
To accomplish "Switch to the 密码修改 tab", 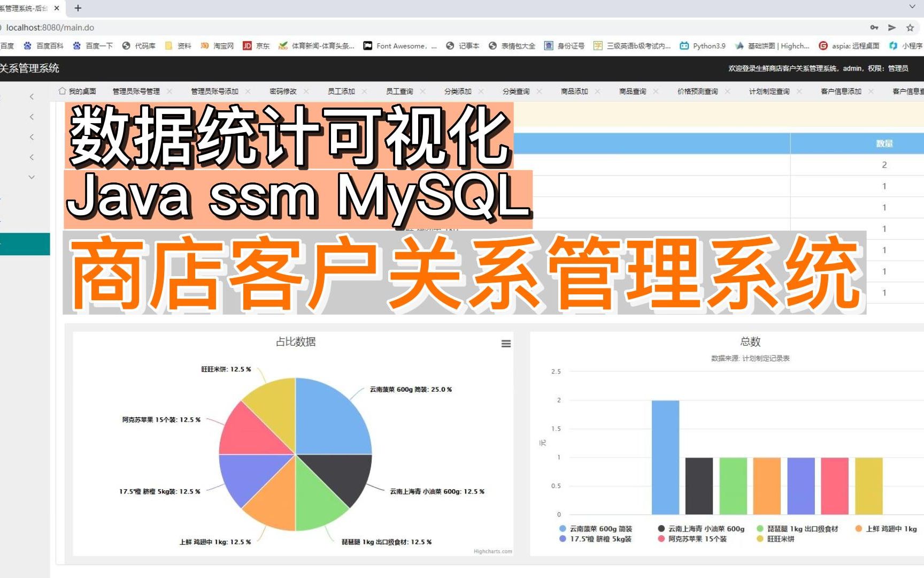I will point(283,91).
